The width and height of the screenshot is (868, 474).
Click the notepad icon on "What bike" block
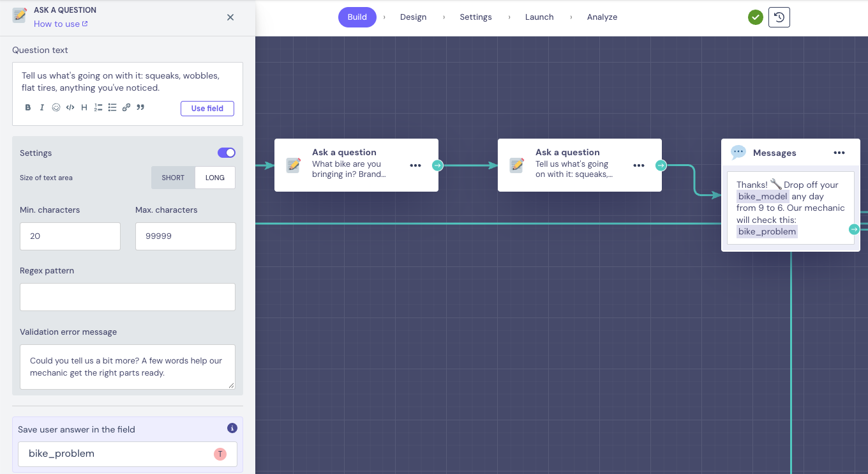coord(294,165)
